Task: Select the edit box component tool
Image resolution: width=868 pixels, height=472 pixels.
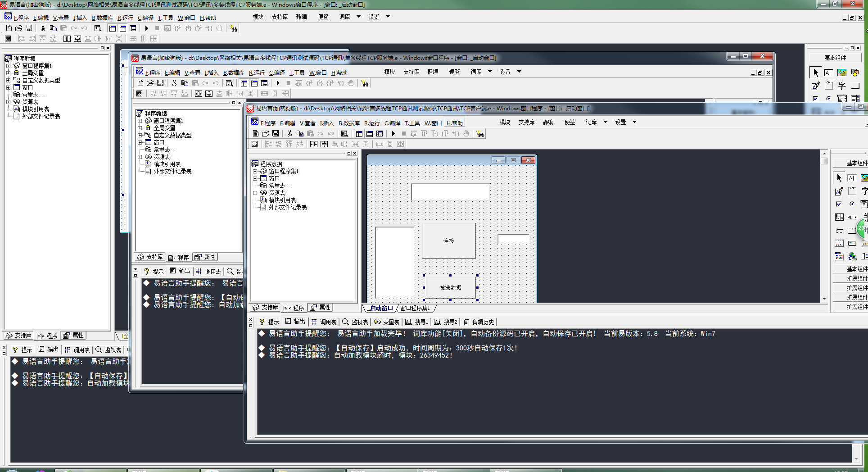Action: [x=839, y=191]
